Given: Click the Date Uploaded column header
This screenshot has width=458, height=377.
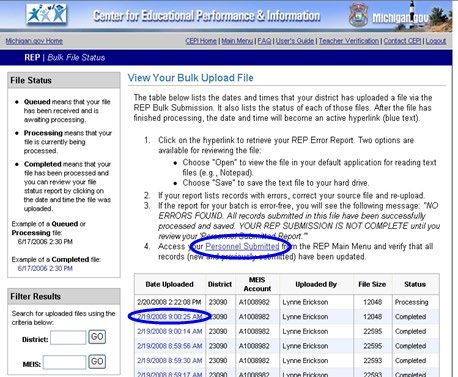Looking at the screenshot, I should pos(170,284).
